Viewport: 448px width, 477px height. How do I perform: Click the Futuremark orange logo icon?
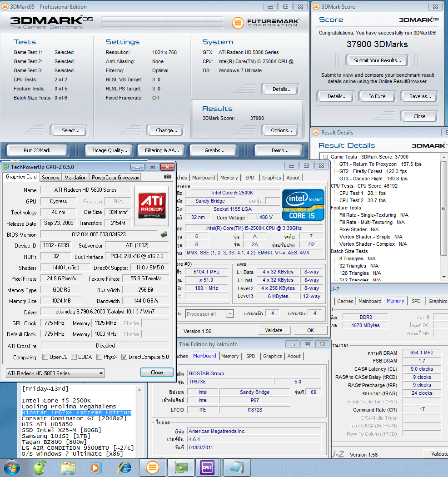(238, 23)
